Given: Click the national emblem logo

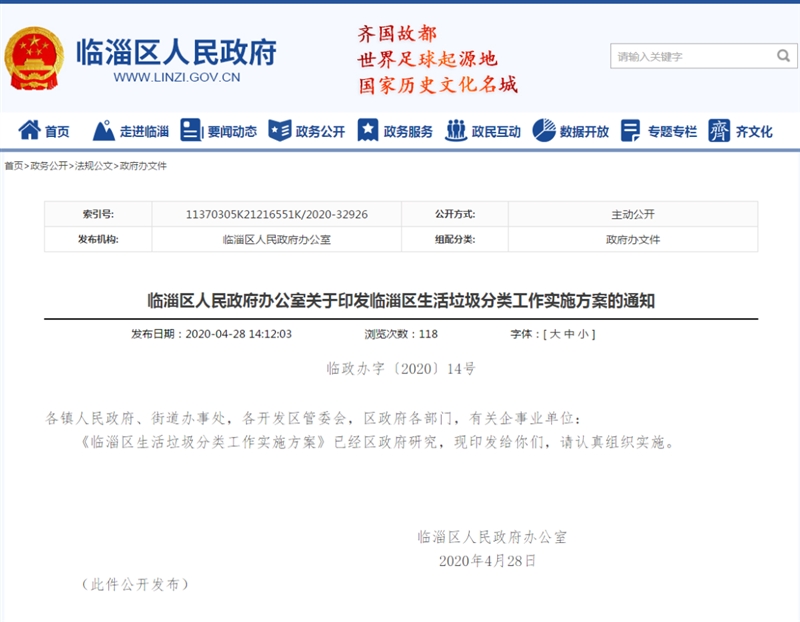Looking at the screenshot, I should (34, 58).
